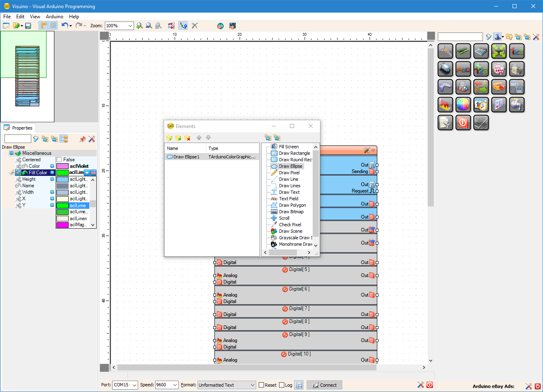The width and height of the screenshot is (543, 392).
Task: Click the Save icon in the main toolbar
Action: pyautogui.click(x=28, y=26)
